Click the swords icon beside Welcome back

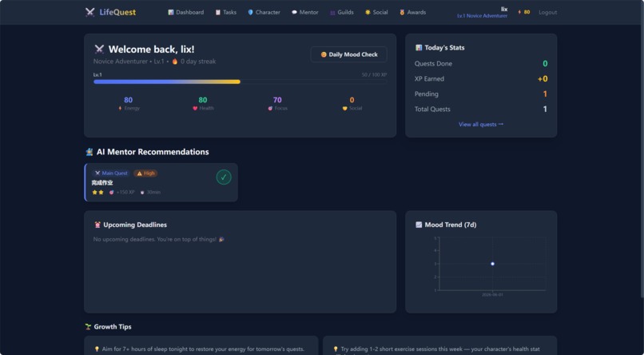(x=99, y=50)
